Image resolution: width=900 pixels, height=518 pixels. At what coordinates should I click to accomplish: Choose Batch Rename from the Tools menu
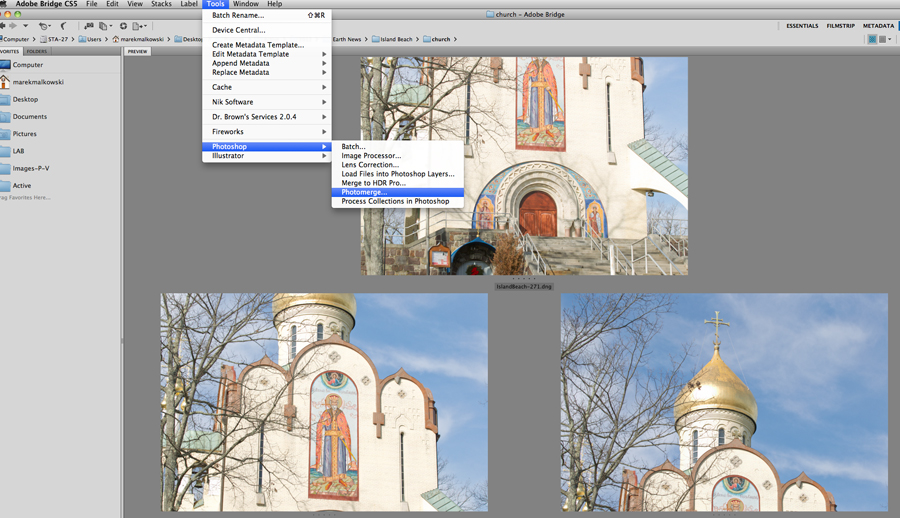238,16
